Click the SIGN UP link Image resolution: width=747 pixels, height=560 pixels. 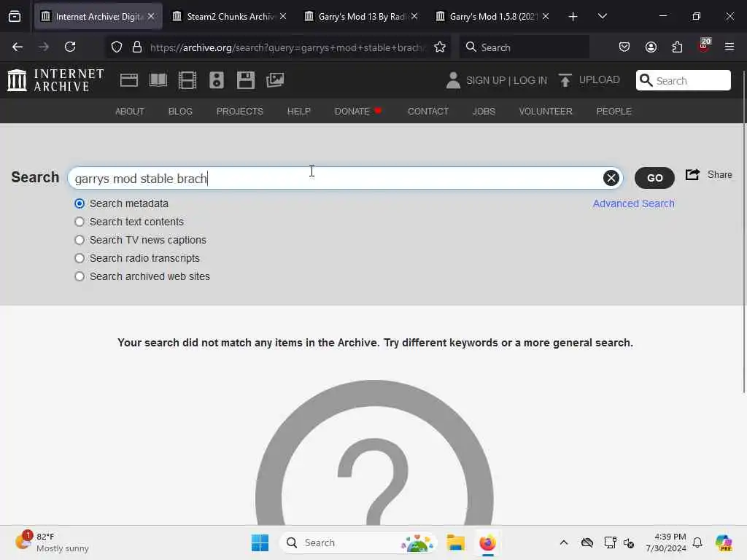coord(485,80)
